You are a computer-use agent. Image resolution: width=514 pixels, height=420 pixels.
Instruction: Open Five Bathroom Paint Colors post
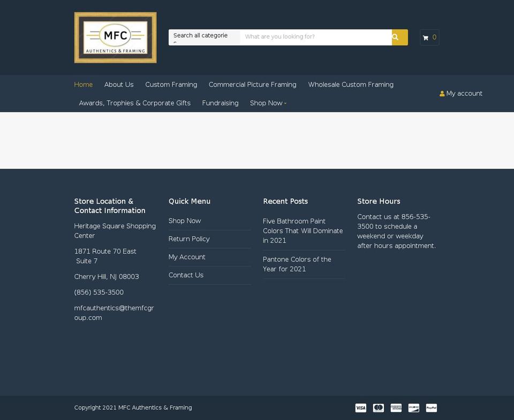point(303,231)
